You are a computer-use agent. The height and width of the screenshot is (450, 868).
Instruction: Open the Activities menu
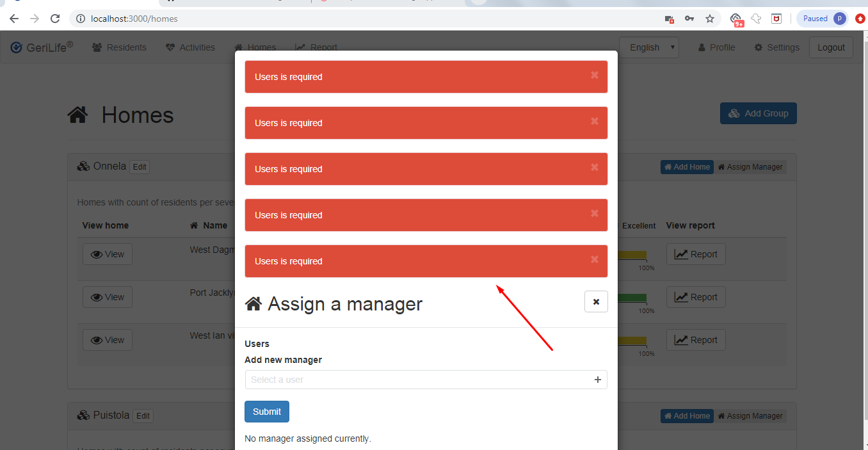point(190,47)
